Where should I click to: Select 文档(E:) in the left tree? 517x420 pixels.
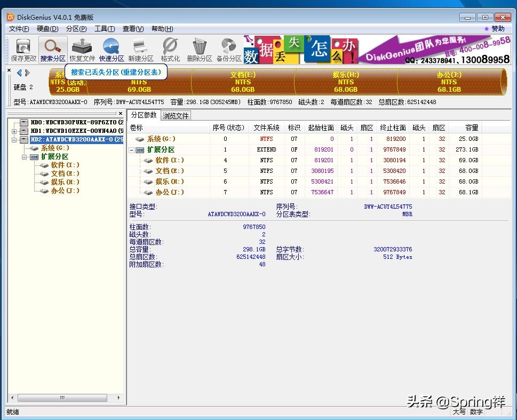[x=65, y=173]
